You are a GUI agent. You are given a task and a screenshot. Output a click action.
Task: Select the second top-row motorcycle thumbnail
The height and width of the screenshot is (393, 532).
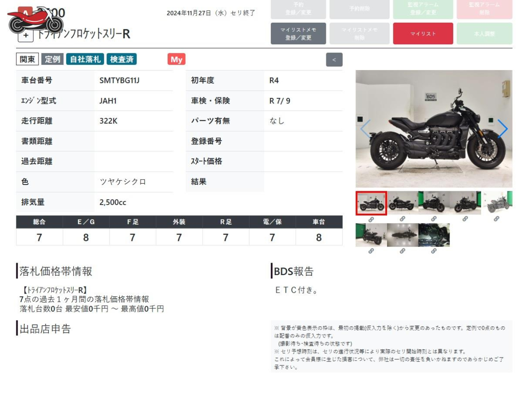(403, 203)
